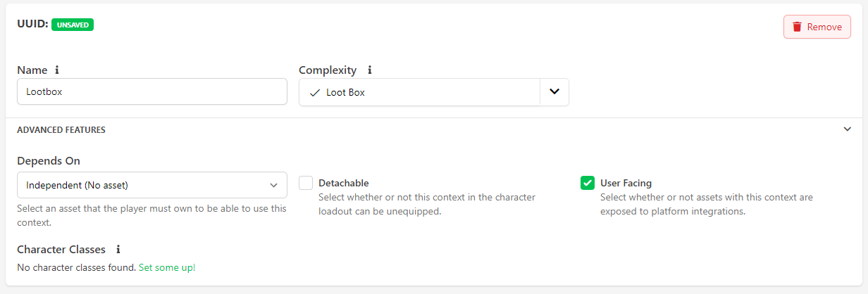The image size is (868, 294).
Task: Click the Detachable label text
Action: click(x=343, y=183)
